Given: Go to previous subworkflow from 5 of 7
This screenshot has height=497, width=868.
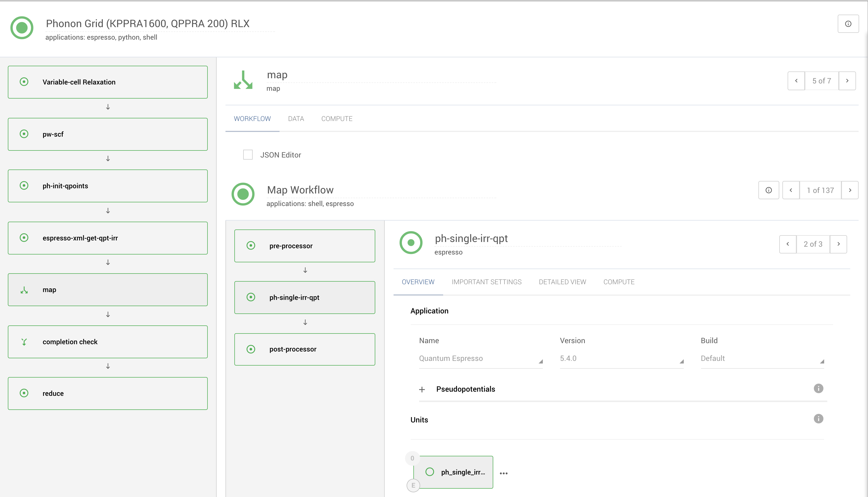Looking at the screenshot, I should click(796, 81).
